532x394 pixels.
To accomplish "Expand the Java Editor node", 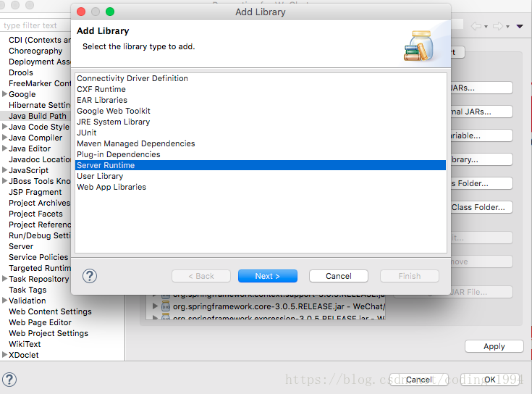I will tap(4, 148).
